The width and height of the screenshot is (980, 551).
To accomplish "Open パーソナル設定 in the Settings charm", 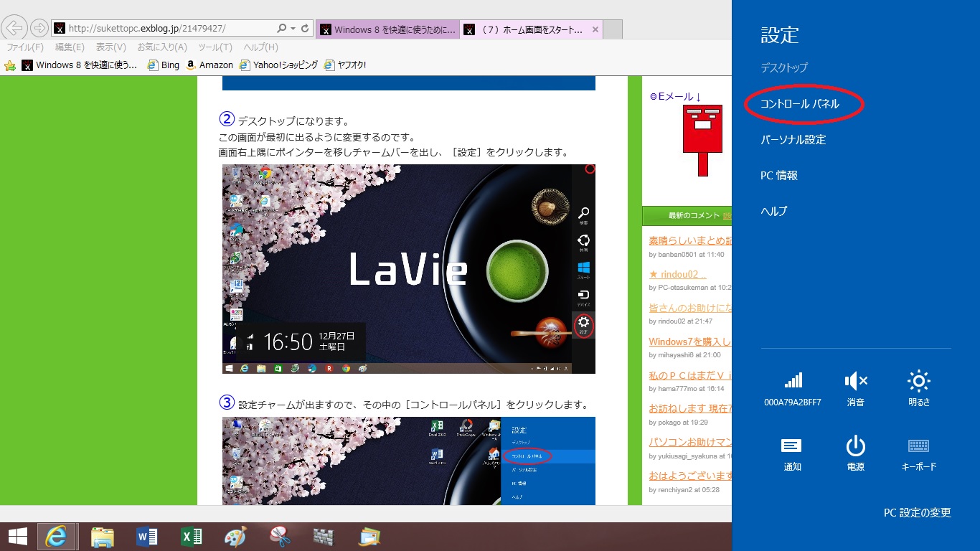I will 793,140.
